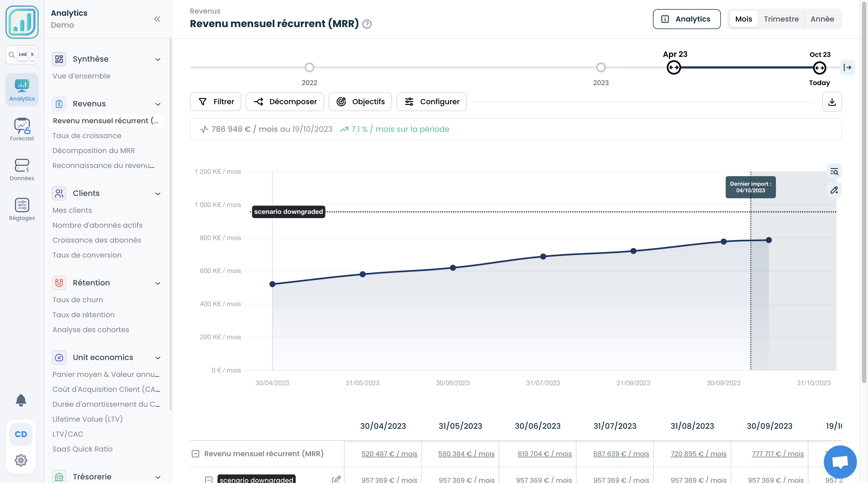Toggle the scenario downgraded row collapse box

[x=208, y=479]
